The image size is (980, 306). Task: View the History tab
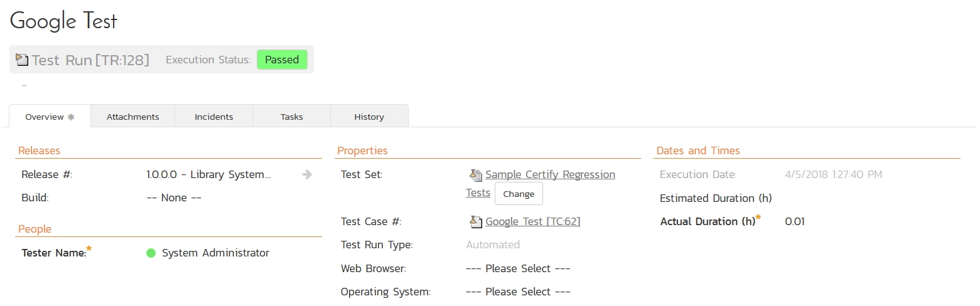tap(369, 117)
